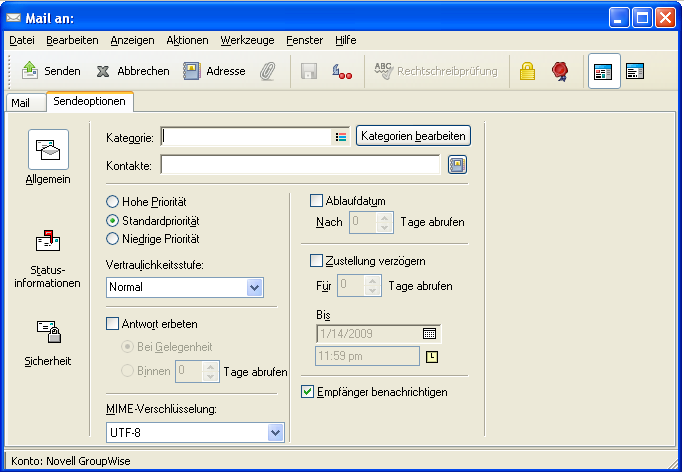The width and height of the screenshot is (684, 472).
Task: Click the signature icon with red dots
Action: coord(342,72)
